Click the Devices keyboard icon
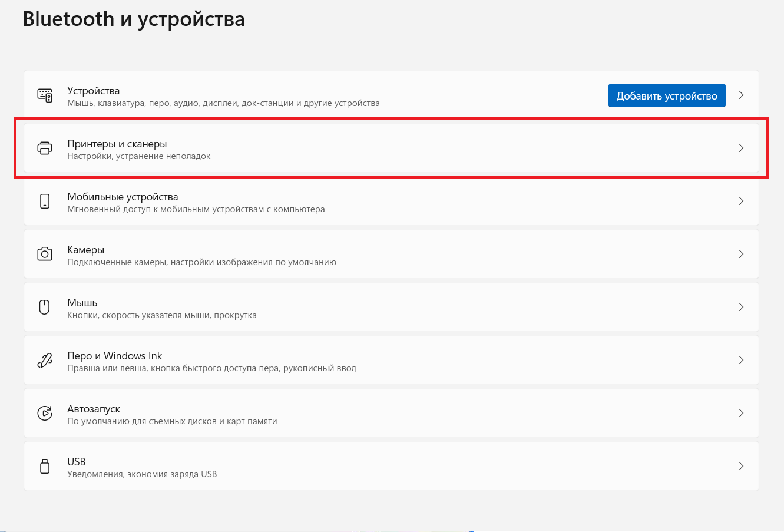Screen dimensions: 784x532 coord(45,95)
